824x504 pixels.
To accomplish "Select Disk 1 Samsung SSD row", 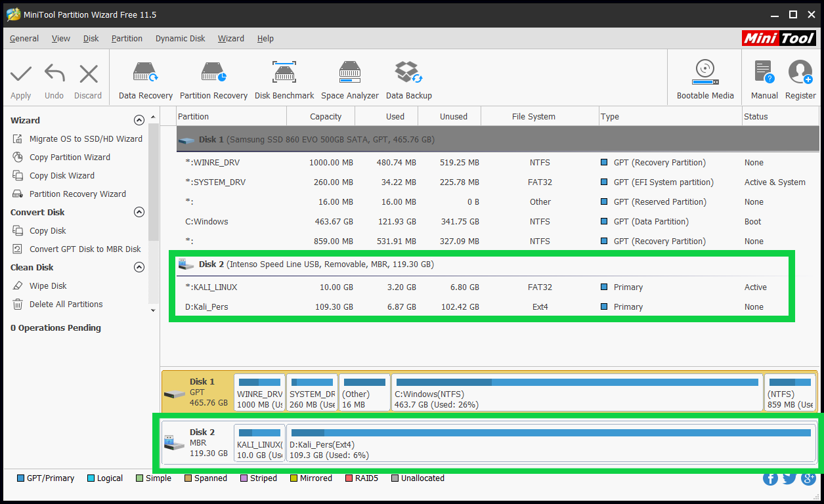I will point(498,139).
